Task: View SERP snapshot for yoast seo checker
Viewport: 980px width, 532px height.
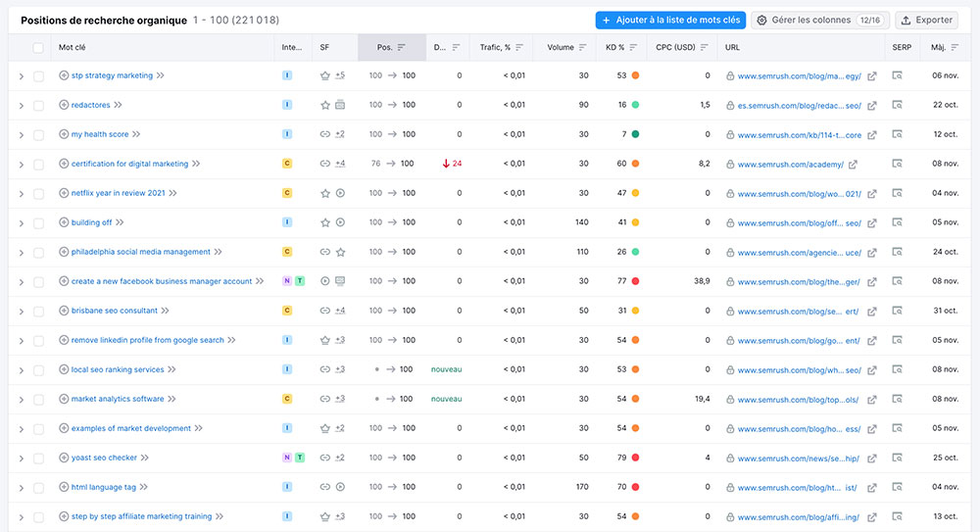Action: click(897, 458)
